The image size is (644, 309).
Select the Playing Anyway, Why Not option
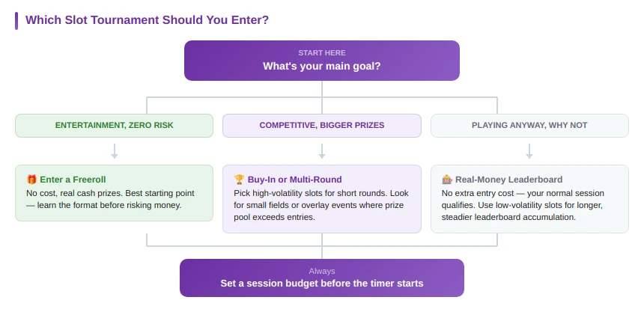(529, 126)
